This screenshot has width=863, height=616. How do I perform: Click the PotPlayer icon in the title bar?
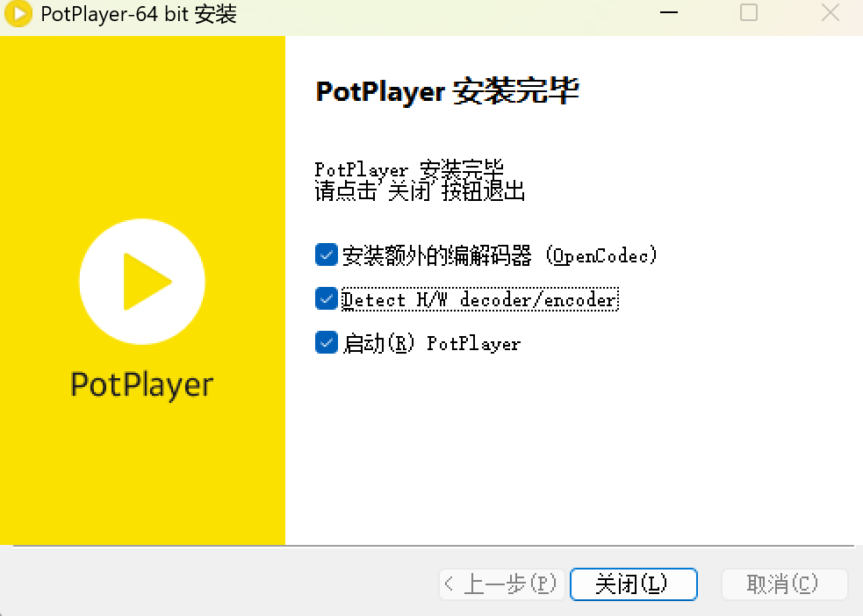(x=17, y=14)
